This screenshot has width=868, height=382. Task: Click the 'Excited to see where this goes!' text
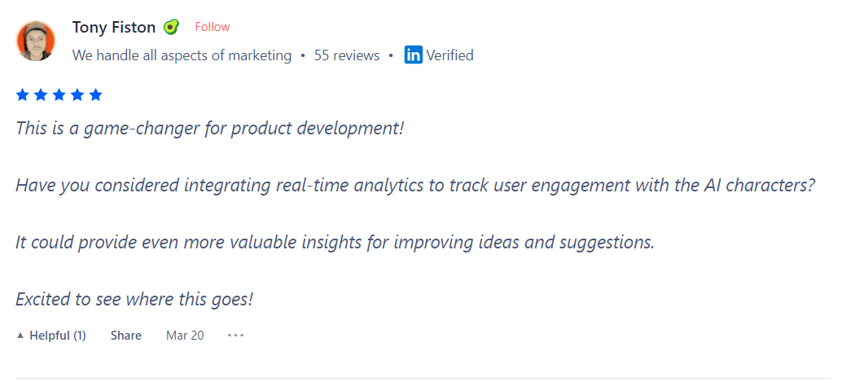(x=134, y=299)
